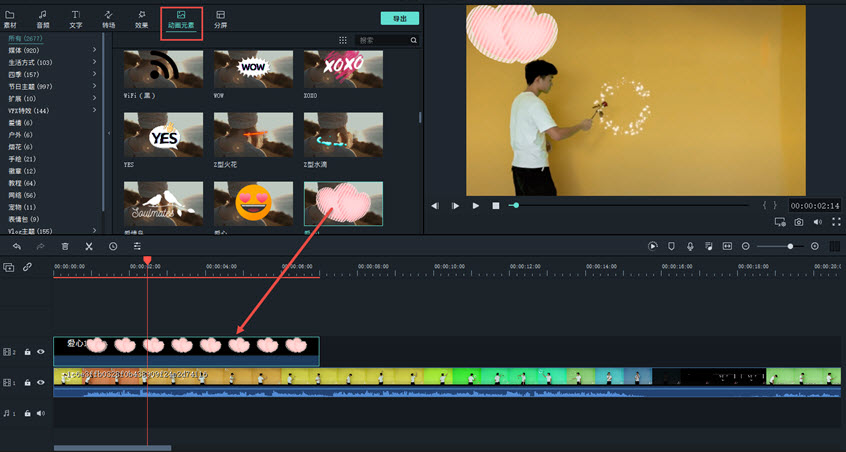Select the heart-eyes emoji element thumbnail
This screenshot has height=452, width=846.
[253, 204]
